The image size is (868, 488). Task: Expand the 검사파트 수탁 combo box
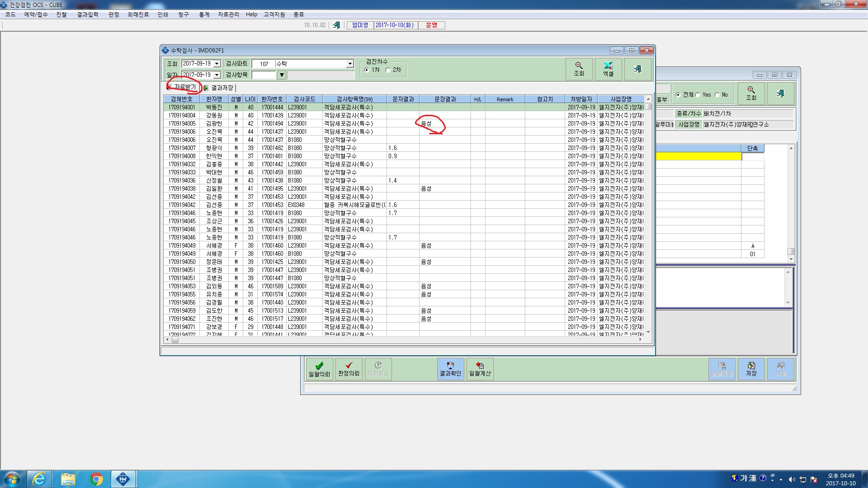tap(350, 64)
